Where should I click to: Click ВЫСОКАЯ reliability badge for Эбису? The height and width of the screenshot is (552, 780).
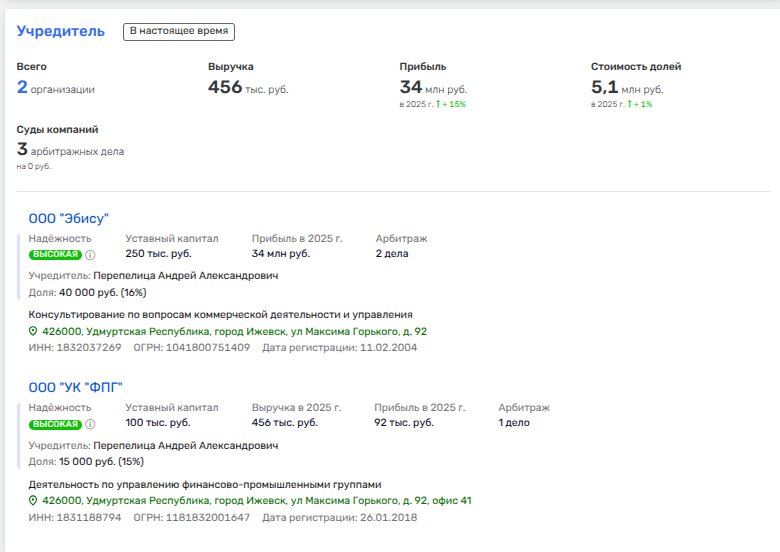pyautogui.click(x=55, y=255)
